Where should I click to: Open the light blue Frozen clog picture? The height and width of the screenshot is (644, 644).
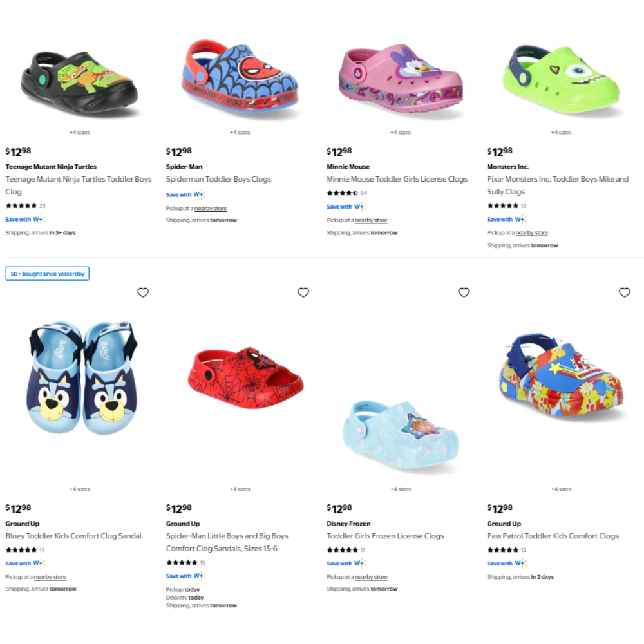click(401, 435)
